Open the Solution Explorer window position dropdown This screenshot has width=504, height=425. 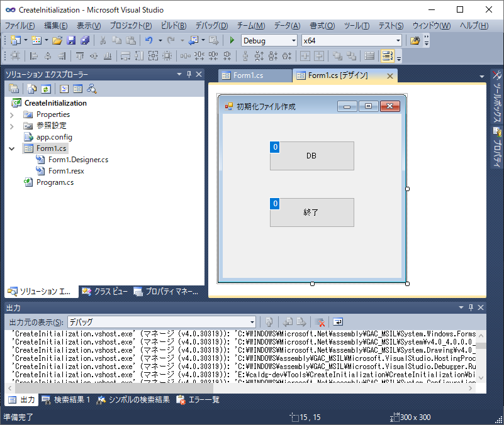179,75
